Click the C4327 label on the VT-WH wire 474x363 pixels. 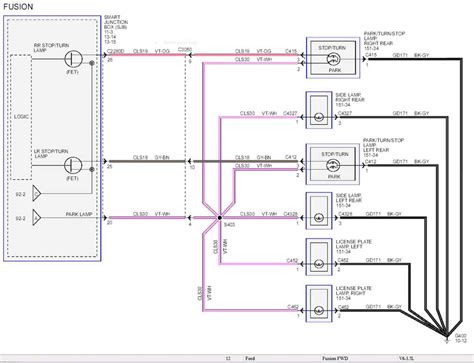tap(290, 113)
